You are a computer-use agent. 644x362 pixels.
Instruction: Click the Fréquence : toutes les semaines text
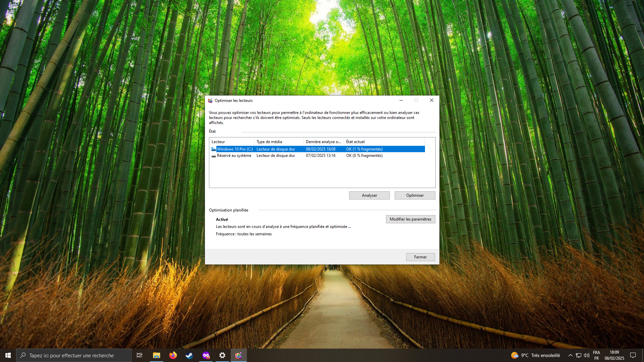pyautogui.click(x=244, y=234)
